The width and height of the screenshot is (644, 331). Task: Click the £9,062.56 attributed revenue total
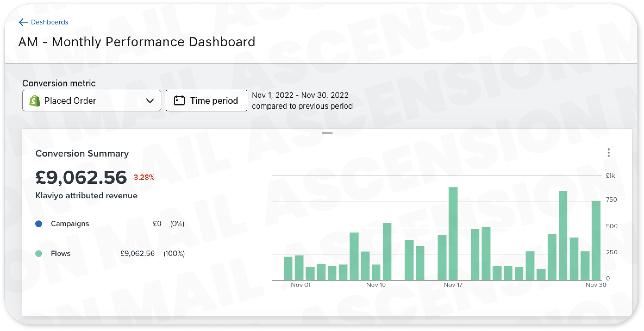click(81, 177)
